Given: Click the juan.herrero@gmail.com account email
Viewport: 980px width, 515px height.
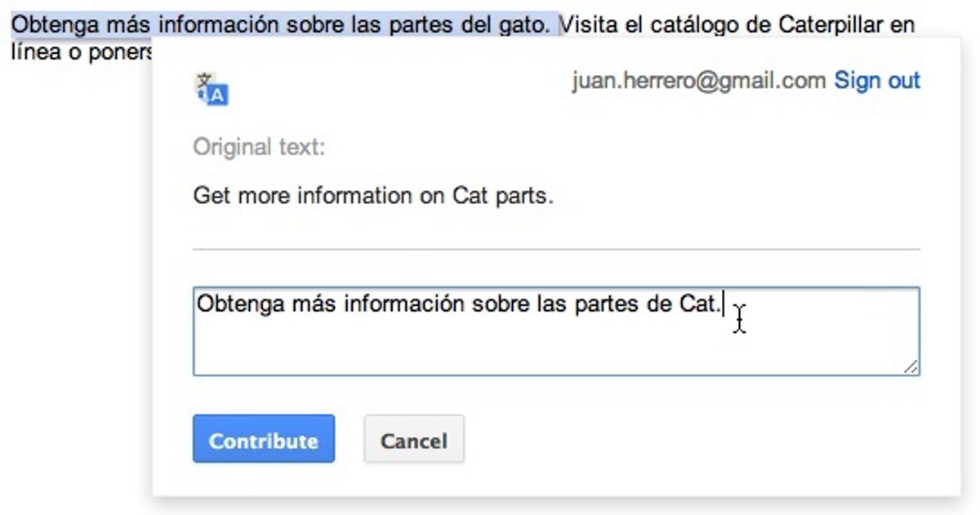Looking at the screenshot, I should point(699,81).
